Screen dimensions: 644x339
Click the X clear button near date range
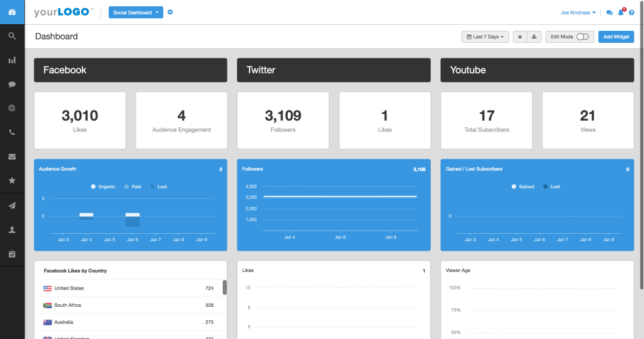[520, 37]
